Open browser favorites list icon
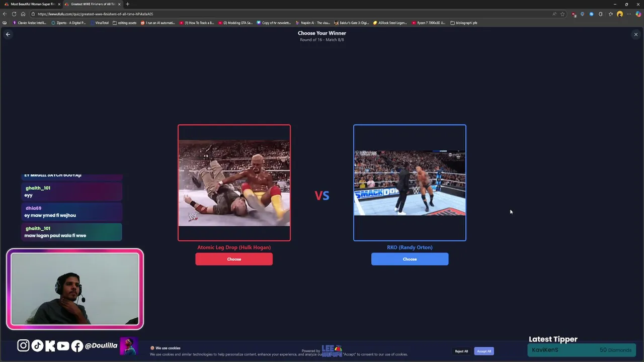Viewport: 644px width, 362px height. (610, 14)
